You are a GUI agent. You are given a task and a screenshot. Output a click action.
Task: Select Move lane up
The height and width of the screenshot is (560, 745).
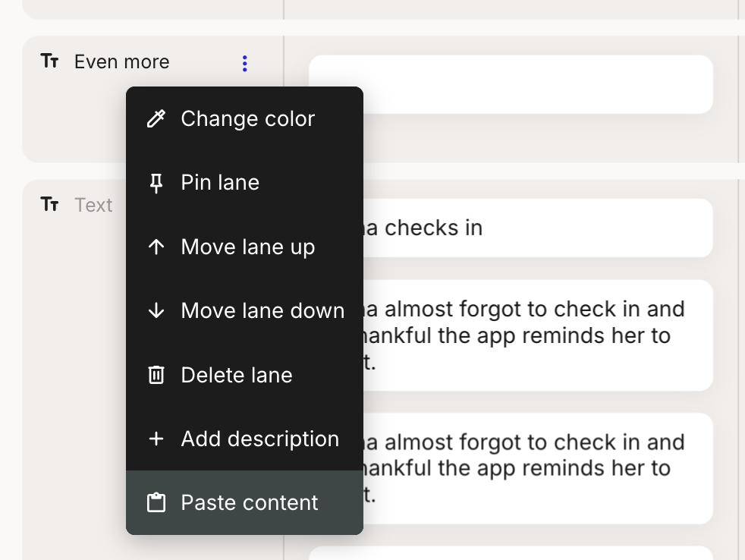point(245,247)
